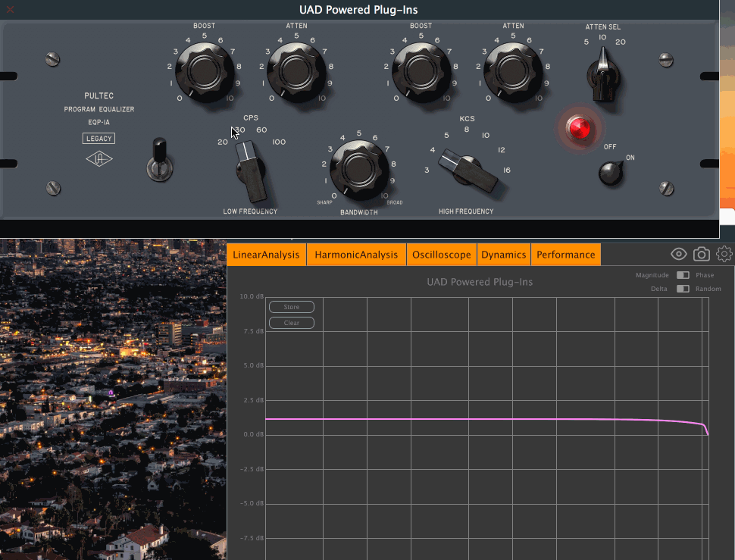Click the eye visibility icon
This screenshot has width=735, height=560.
[x=679, y=255]
